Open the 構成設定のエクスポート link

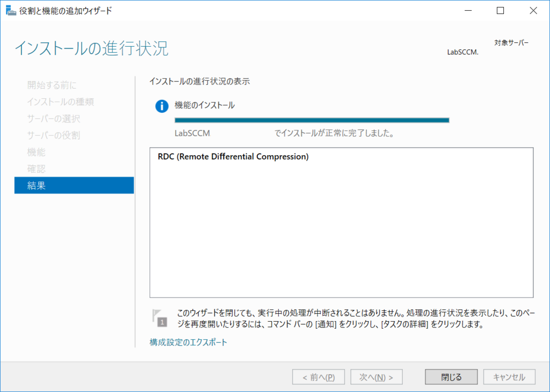pyautogui.click(x=189, y=342)
